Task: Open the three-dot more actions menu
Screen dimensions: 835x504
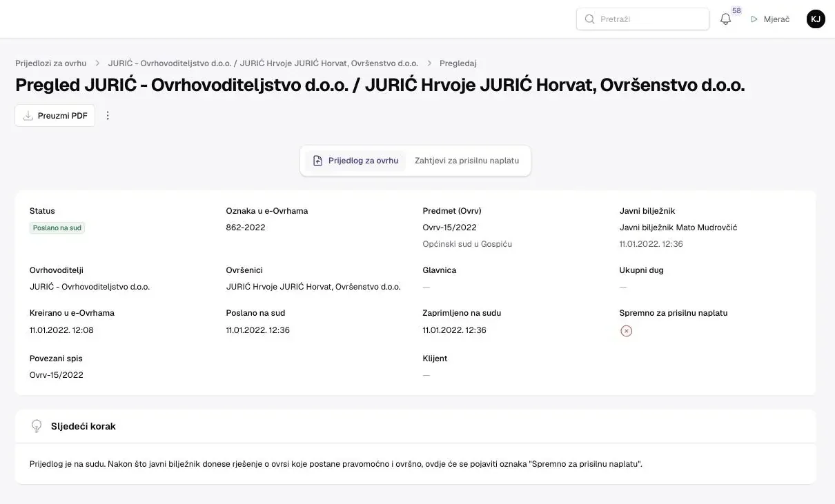Action: (x=108, y=116)
